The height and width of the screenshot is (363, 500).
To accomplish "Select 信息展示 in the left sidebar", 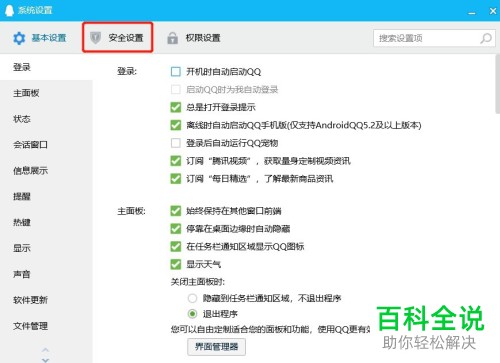I will (x=46, y=171).
